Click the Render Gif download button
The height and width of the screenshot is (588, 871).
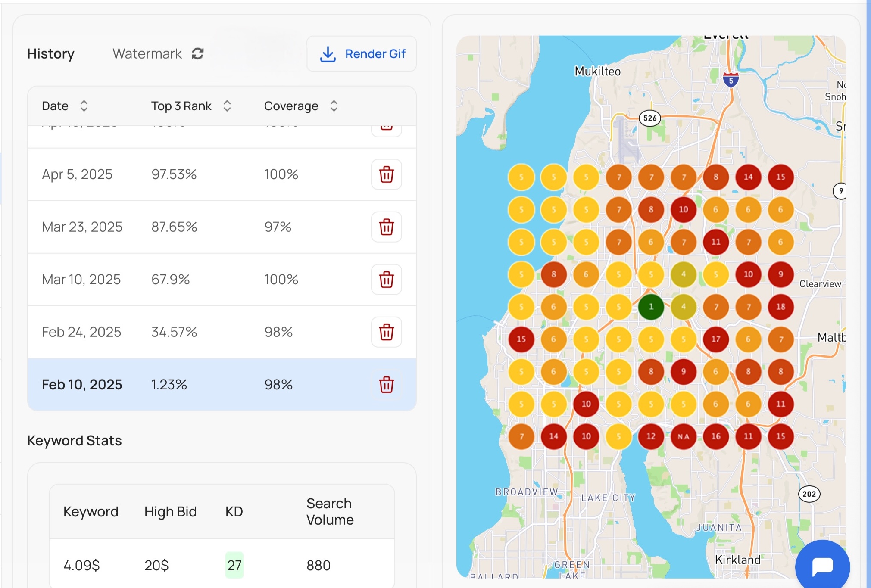[x=362, y=54]
